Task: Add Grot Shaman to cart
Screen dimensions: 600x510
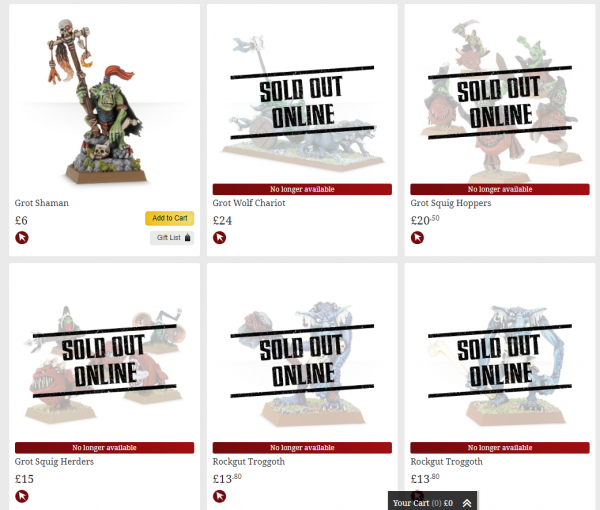Action: click(170, 218)
